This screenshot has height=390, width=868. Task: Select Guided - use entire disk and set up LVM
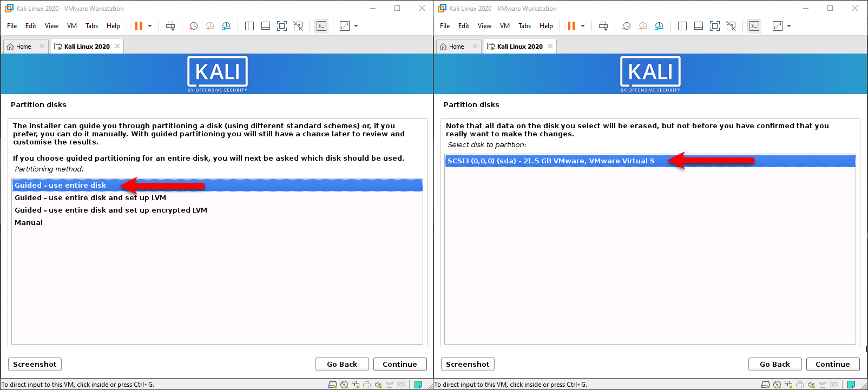(217, 197)
